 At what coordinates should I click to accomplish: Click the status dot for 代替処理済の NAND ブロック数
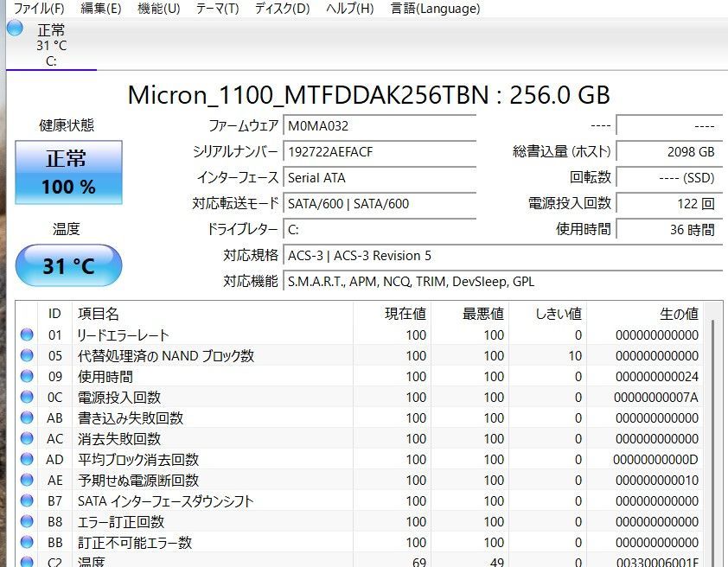29,355
